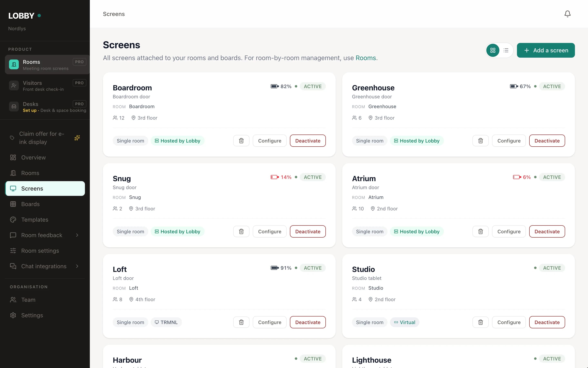The height and width of the screenshot is (368, 588).
Task: Open the Team page
Action: point(45,300)
